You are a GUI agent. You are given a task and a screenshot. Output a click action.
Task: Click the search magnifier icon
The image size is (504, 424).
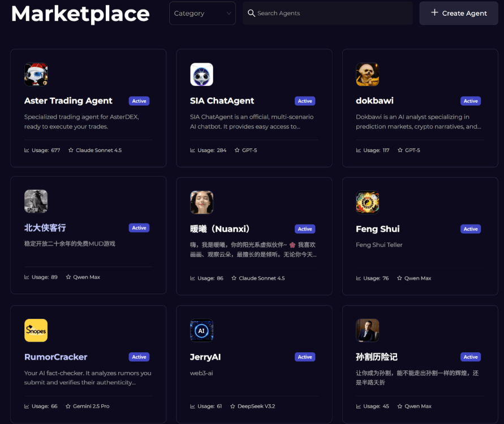click(x=251, y=13)
